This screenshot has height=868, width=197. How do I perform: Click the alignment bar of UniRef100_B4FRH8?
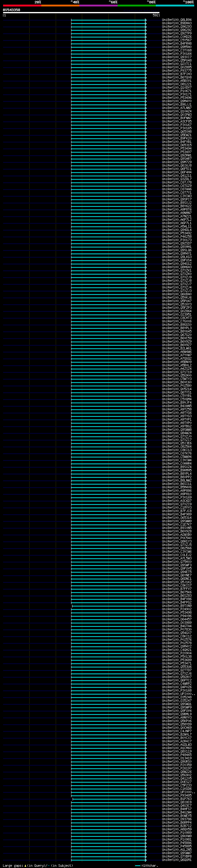(x=109, y=43)
